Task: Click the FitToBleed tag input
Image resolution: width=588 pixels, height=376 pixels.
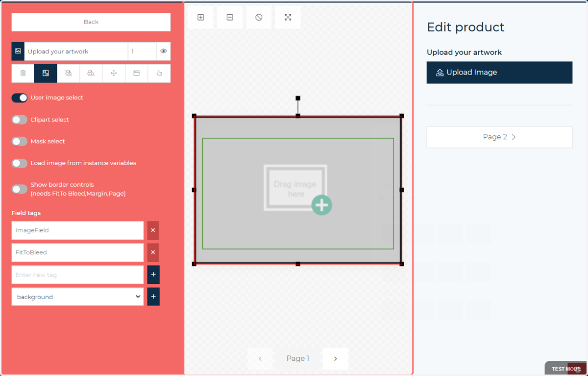Action: 77,252
